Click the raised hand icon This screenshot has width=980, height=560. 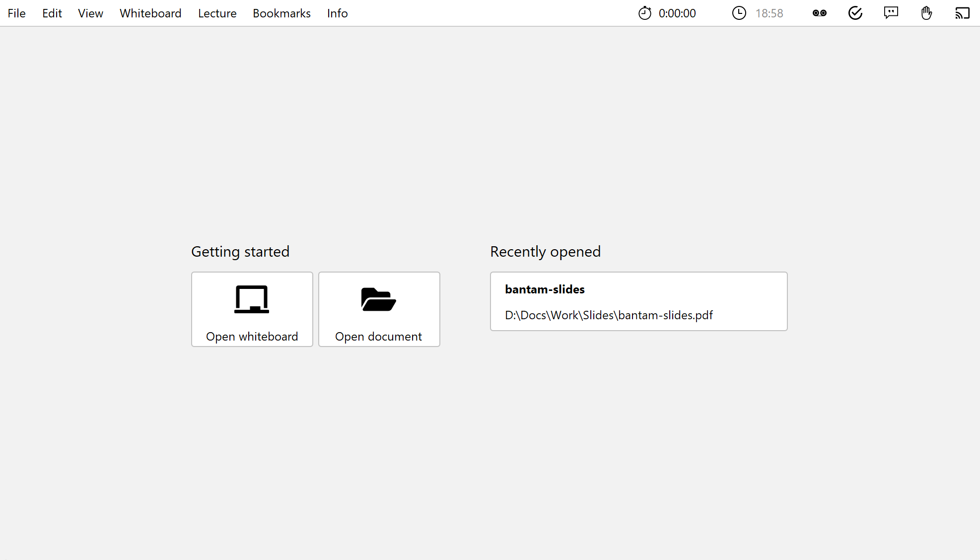coord(926,13)
